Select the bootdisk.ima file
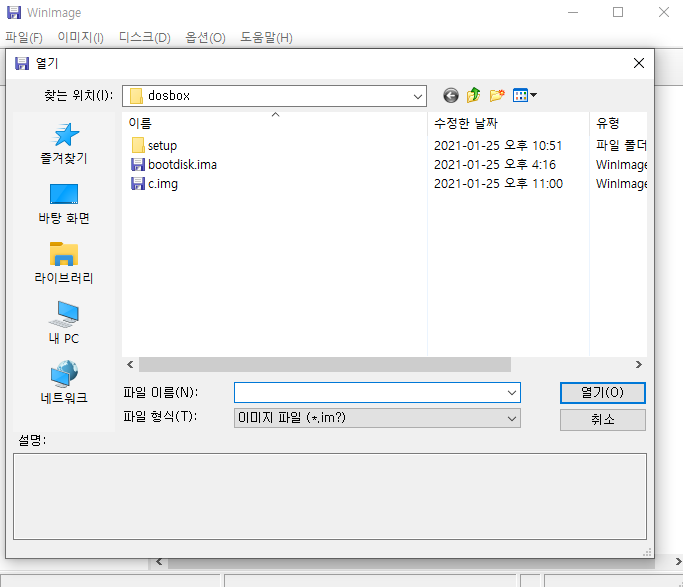The image size is (683, 587). (174, 165)
